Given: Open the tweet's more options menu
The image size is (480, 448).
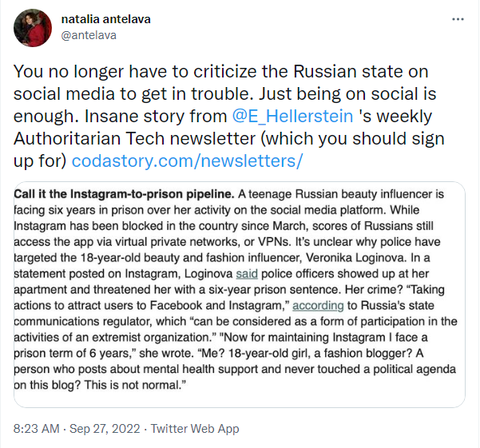Looking at the screenshot, I should (456, 18).
